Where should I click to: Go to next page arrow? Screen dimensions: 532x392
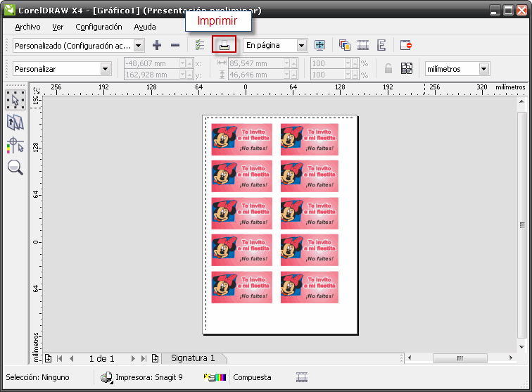pyautogui.click(x=133, y=358)
